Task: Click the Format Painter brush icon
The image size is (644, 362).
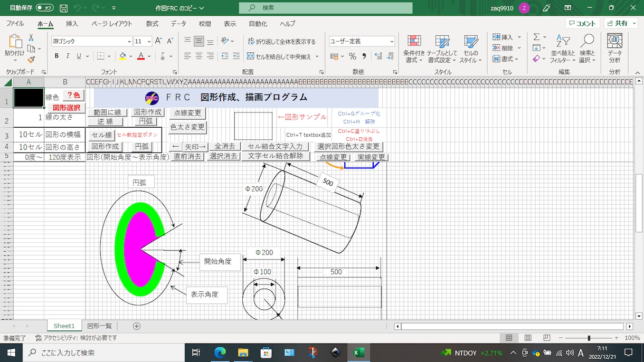Action: [31, 60]
